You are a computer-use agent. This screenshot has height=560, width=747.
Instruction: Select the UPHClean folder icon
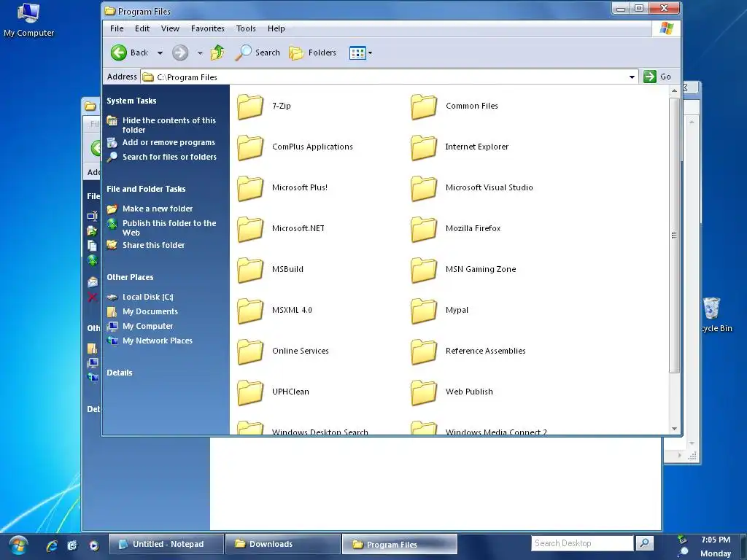coord(250,392)
